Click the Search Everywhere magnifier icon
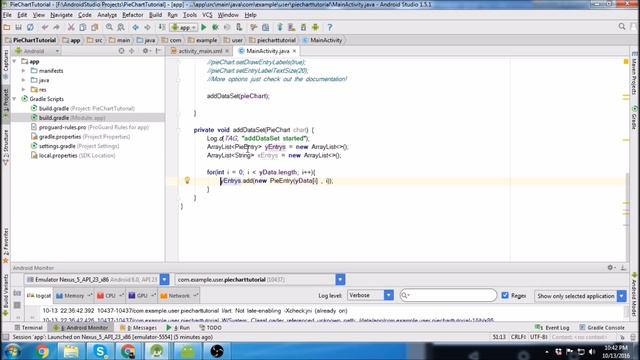Image resolution: width=640 pixels, height=360 pixels. [x=622, y=27]
